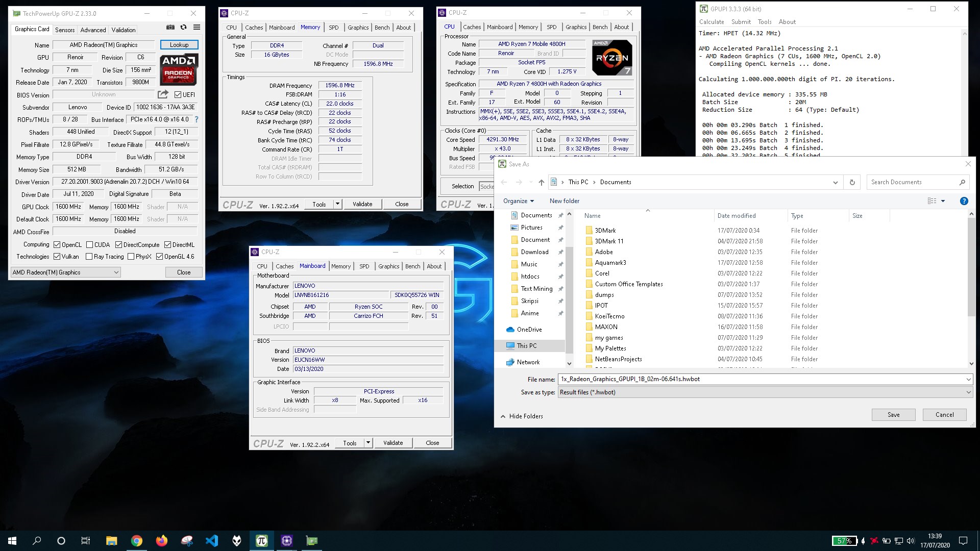Click the BIOS export share icon in GPU-Z
The width and height of the screenshot is (980, 551).
[x=163, y=94]
